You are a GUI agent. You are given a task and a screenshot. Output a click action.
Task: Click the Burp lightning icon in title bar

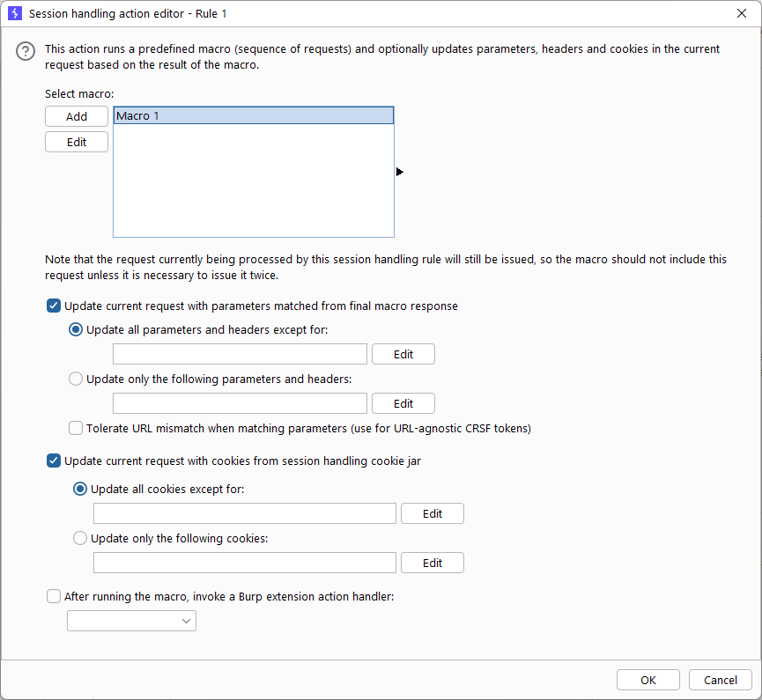(15, 13)
